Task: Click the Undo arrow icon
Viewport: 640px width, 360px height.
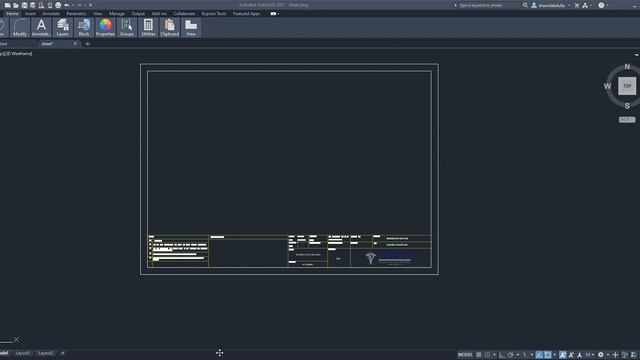Action: (67, 5)
